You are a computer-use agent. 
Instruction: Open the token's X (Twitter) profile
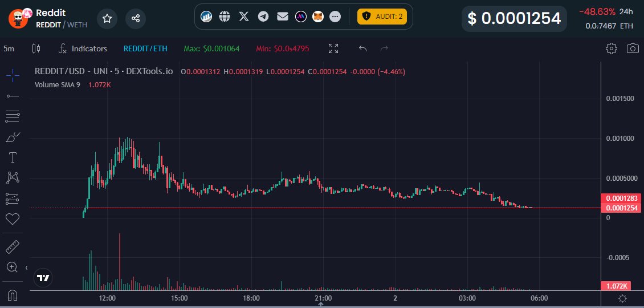[244, 17]
